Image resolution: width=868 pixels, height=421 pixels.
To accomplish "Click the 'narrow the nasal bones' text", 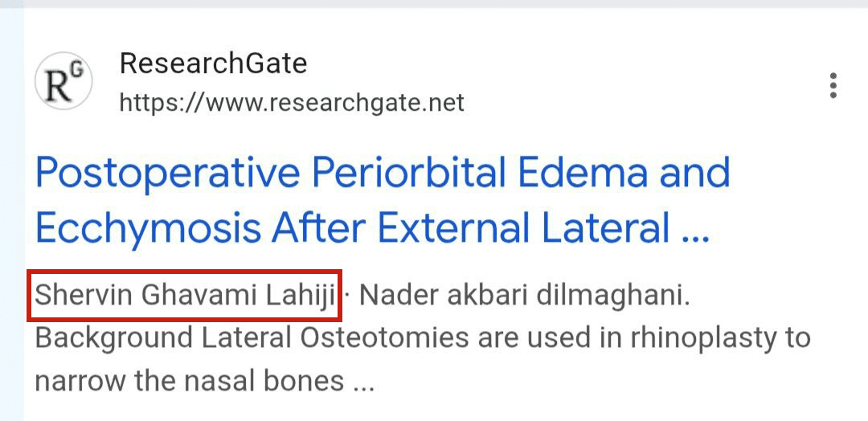I will 190,380.
